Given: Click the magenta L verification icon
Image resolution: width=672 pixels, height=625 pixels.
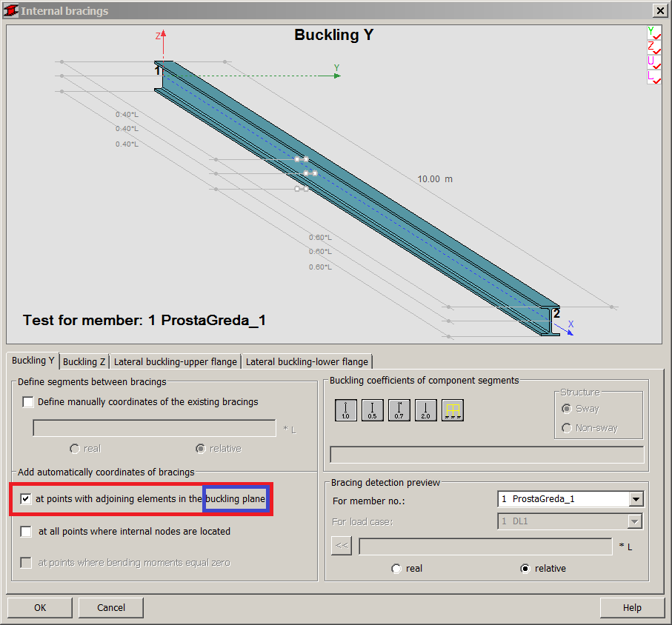Looking at the screenshot, I should pyautogui.click(x=655, y=77).
